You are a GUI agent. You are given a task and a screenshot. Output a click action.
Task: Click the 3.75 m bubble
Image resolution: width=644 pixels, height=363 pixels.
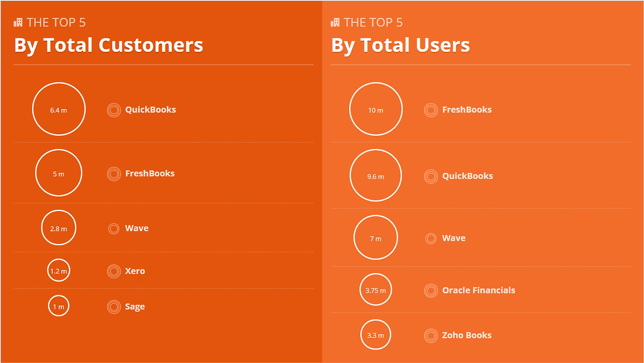(376, 290)
